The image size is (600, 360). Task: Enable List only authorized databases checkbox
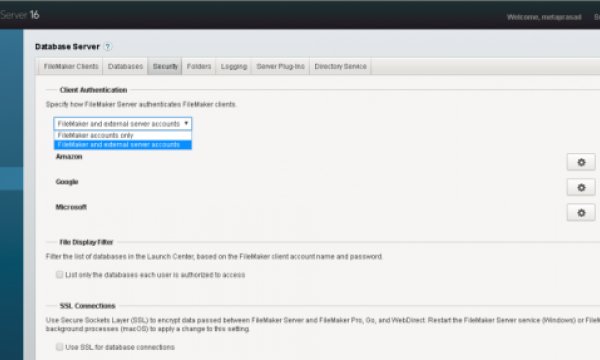coord(59,275)
